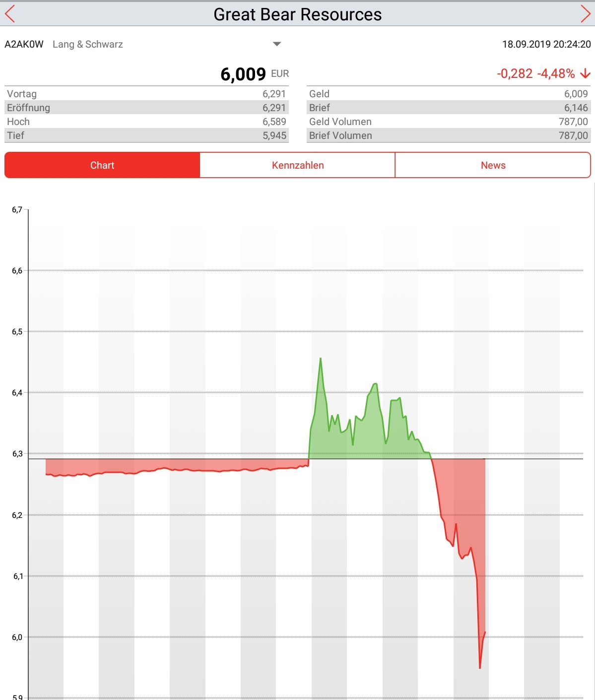Open the Lang & Schwarz exchange dropdown
Image resolution: width=595 pixels, height=700 pixels.
pyautogui.click(x=277, y=44)
